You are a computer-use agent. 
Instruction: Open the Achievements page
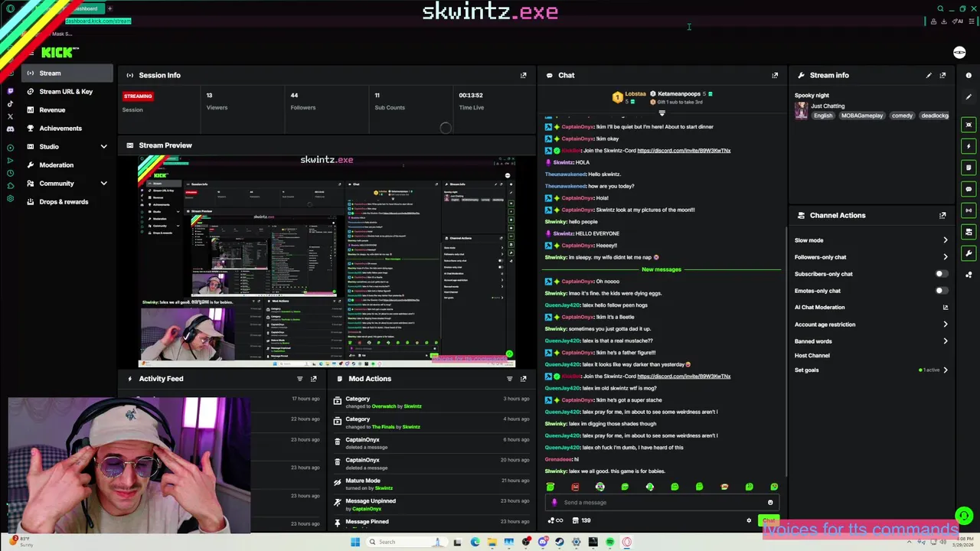pos(67,129)
